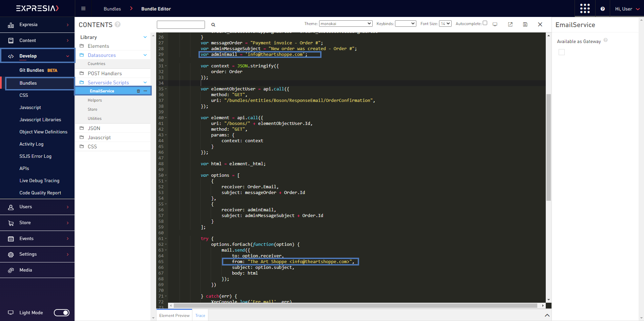Click the editor search input field
Image resolution: width=644 pixels, height=321 pixels.
pyautogui.click(x=181, y=25)
